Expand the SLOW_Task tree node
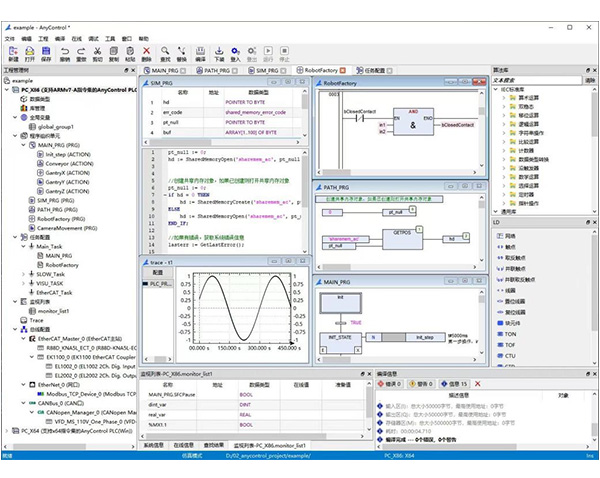 23,274
